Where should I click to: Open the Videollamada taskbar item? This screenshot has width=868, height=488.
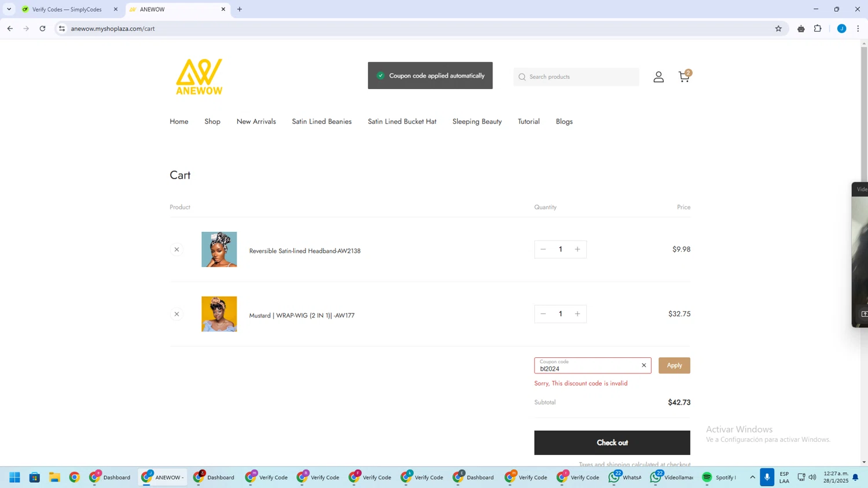[671, 477]
